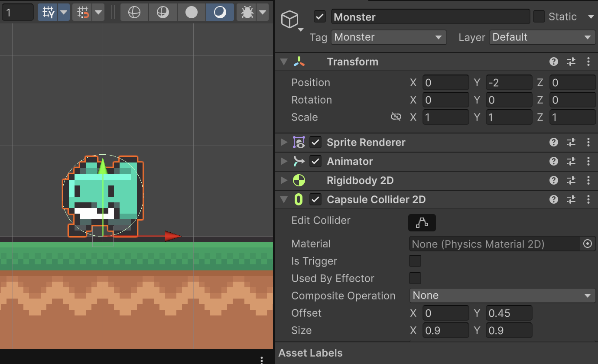Select Unlit draw mode solid sphere icon
Image resolution: width=598 pixels, height=364 pixels.
[x=192, y=13]
